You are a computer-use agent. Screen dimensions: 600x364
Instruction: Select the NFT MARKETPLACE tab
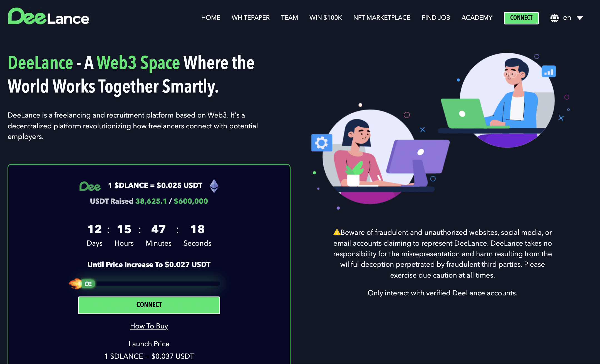tap(381, 18)
